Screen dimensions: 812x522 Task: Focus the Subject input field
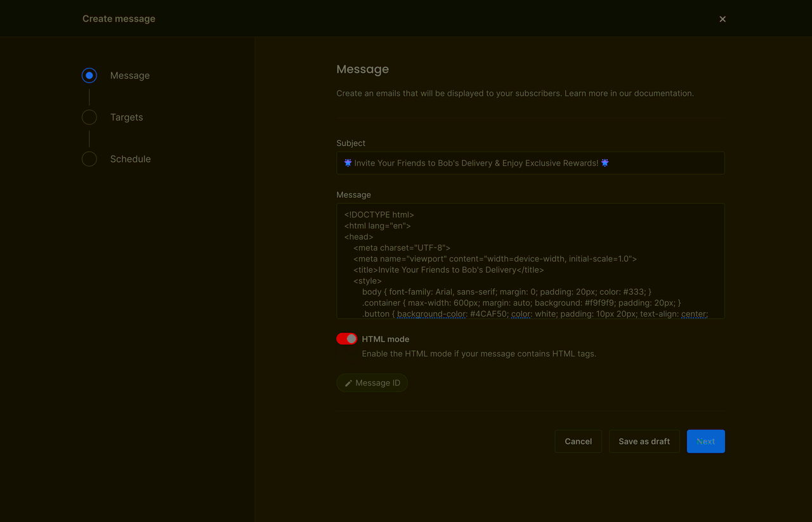pos(530,163)
